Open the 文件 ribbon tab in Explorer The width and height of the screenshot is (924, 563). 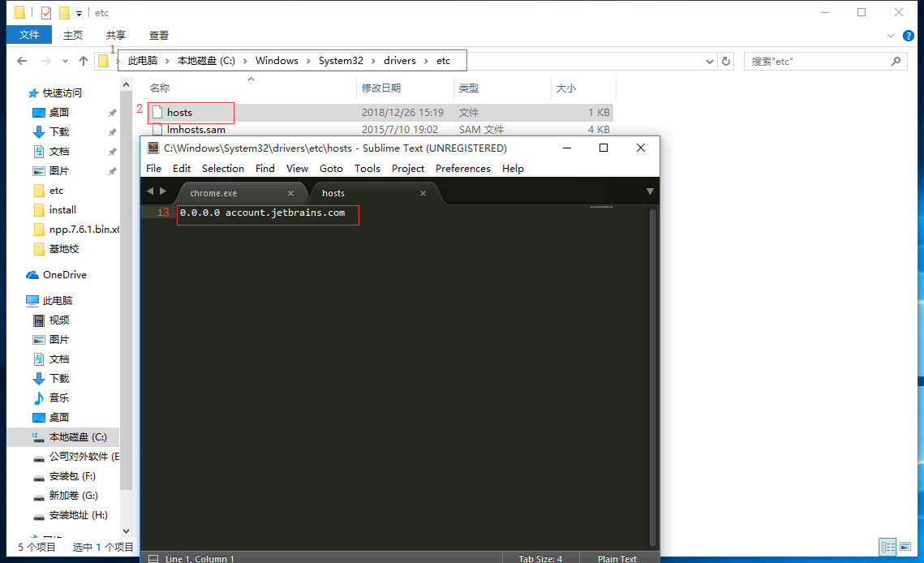click(x=29, y=35)
